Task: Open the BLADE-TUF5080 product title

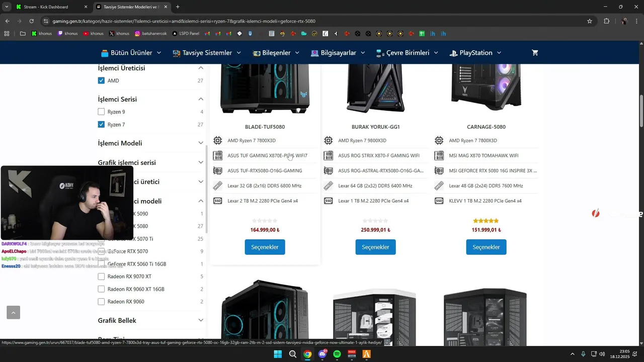Action: [x=265, y=127]
